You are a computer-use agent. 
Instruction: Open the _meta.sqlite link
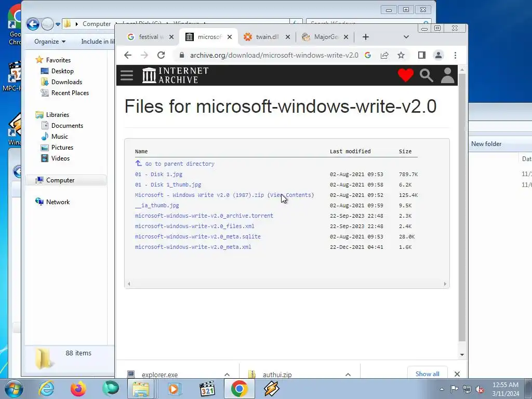coord(198,236)
